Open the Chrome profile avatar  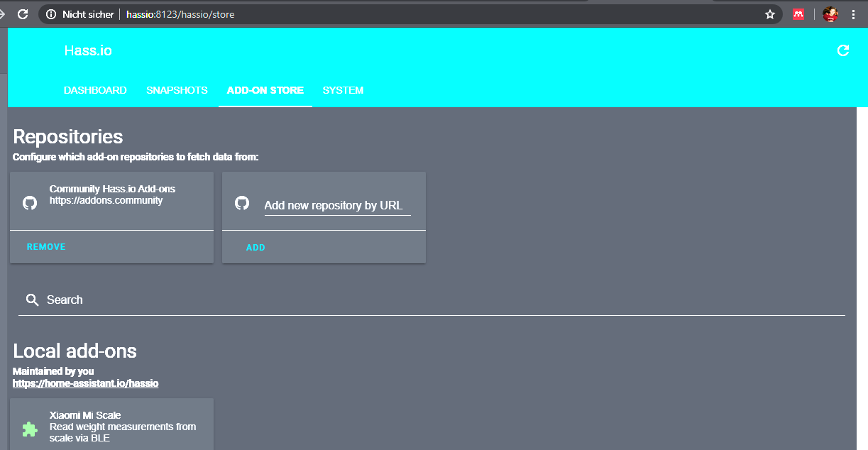click(x=830, y=13)
